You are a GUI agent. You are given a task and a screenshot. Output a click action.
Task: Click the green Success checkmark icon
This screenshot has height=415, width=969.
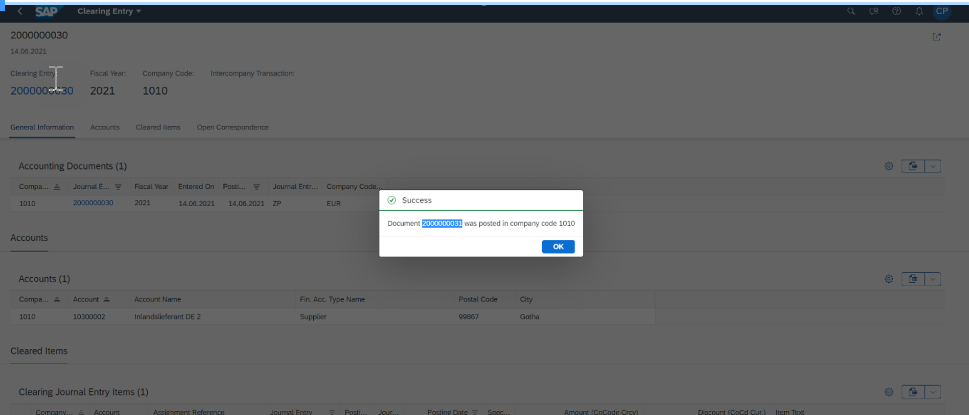coord(391,200)
